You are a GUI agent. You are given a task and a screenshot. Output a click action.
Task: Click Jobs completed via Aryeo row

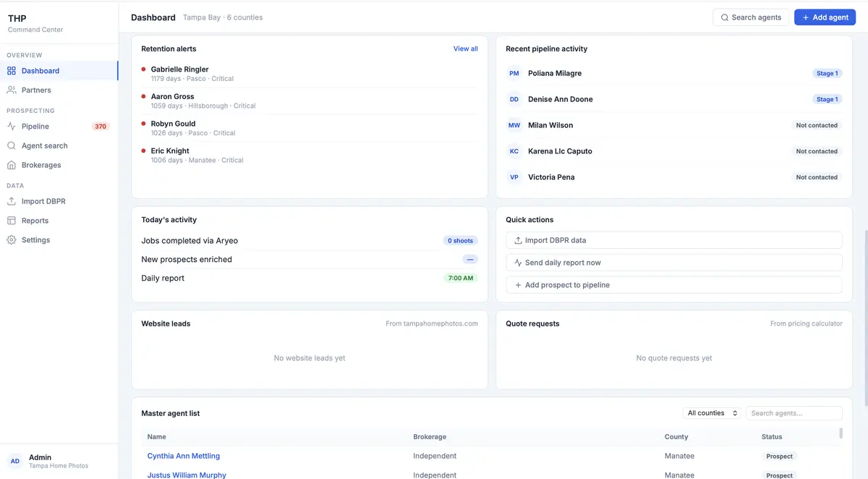pos(310,241)
